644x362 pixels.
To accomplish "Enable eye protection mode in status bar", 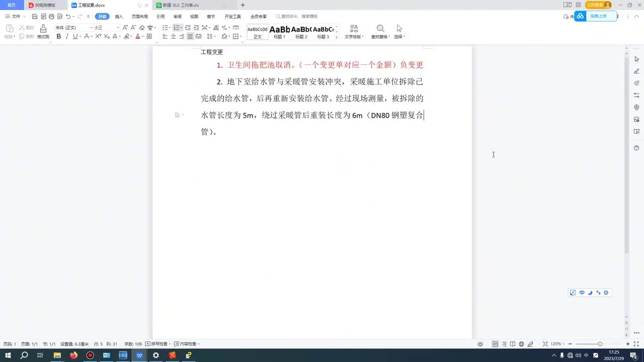I will click(x=480, y=344).
